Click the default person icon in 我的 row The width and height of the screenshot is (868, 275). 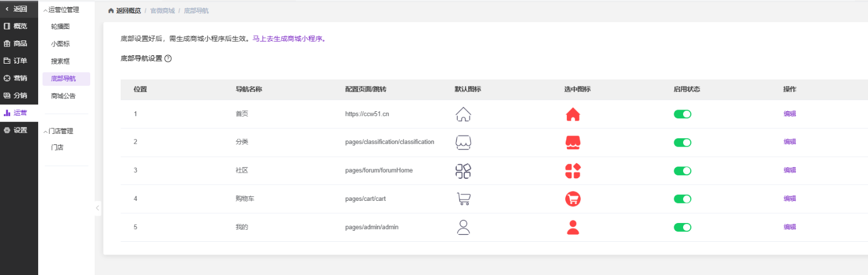[463, 227]
